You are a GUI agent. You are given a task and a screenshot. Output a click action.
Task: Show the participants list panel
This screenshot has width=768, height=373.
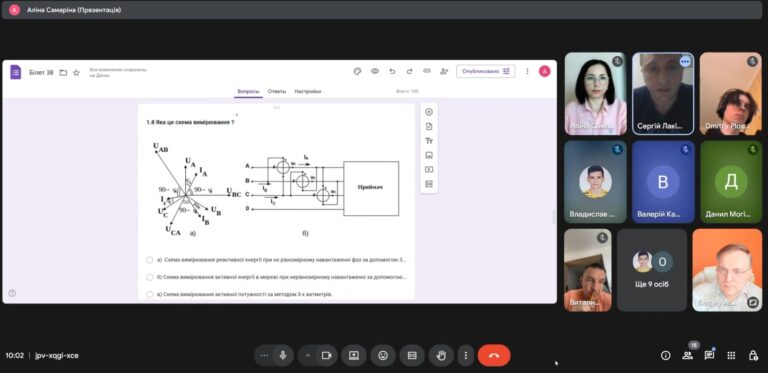click(x=688, y=356)
